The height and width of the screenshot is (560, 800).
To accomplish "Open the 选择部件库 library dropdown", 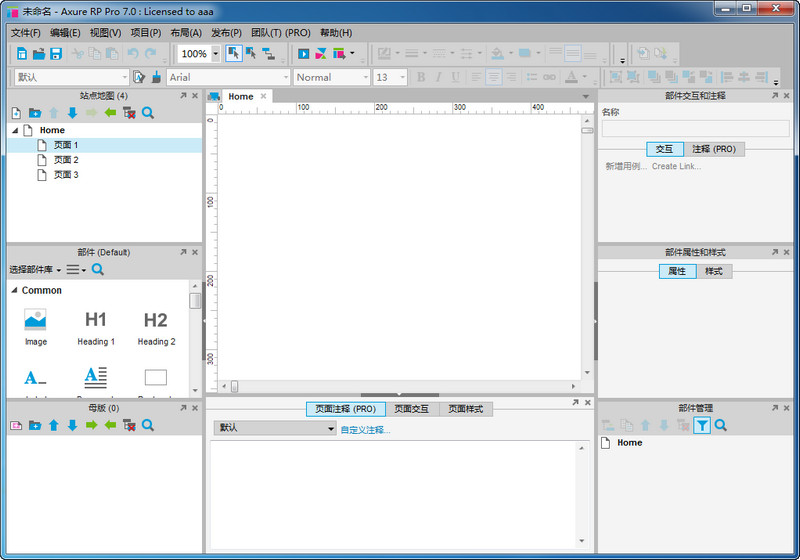I will tap(35, 269).
